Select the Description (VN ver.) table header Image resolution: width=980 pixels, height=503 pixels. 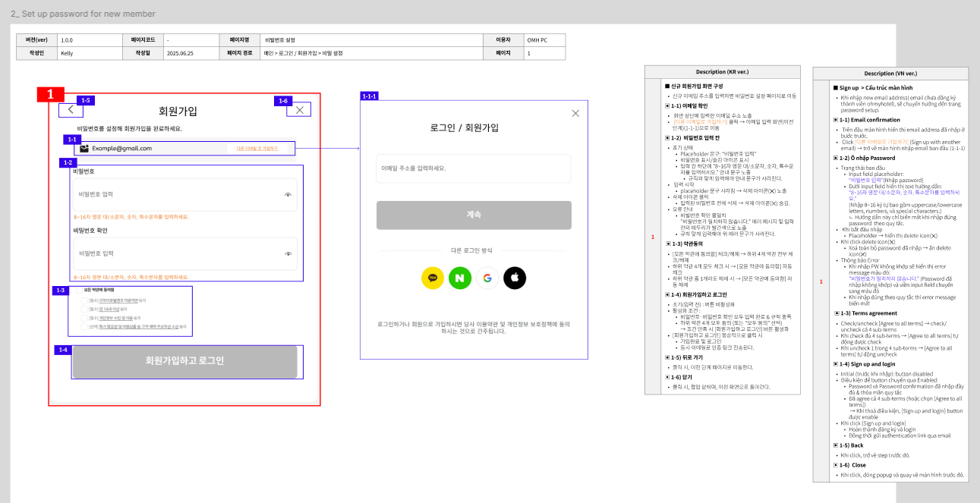pyautogui.click(x=890, y=74)
